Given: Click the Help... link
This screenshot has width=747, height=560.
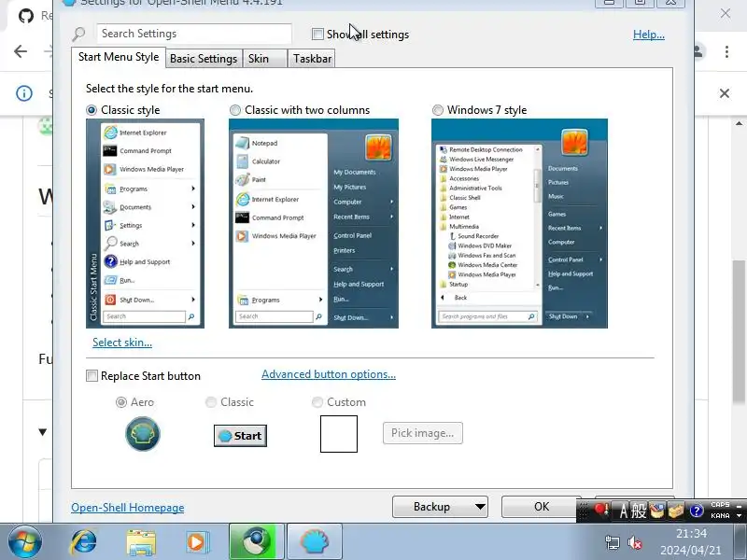Looking at the screenshot, I should click(648, 35).
